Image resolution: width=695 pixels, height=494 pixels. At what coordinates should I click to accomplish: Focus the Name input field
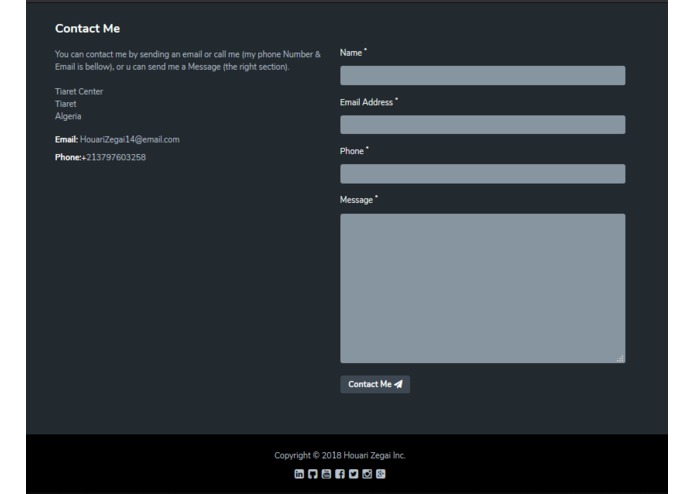pos(483,75)
